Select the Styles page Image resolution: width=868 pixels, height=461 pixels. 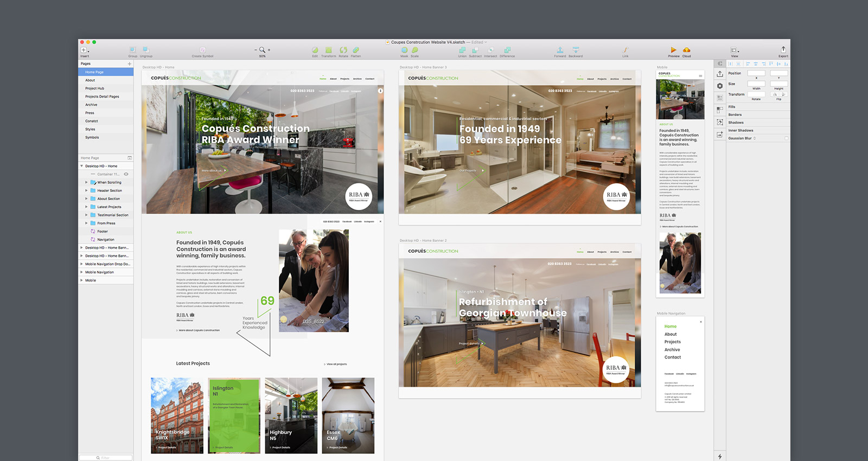point(106,129)
